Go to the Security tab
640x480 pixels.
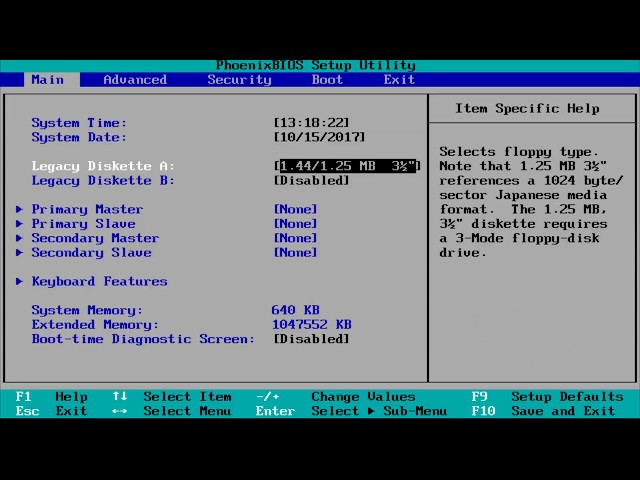point(239,80)
